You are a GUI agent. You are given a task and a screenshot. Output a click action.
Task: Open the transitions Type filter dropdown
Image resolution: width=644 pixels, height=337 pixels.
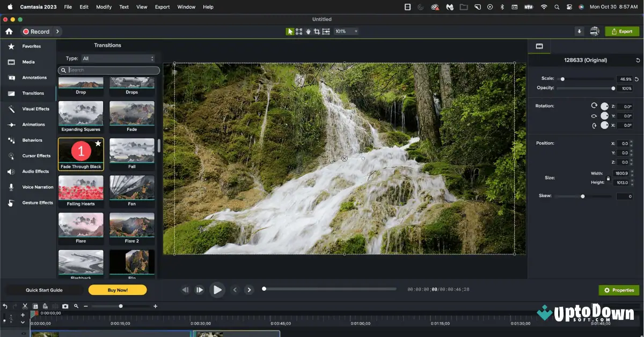[x=118, y=58]
